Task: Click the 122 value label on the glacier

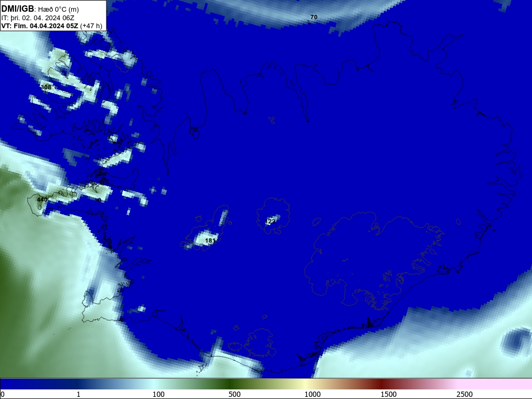Action: pos(270,221)
